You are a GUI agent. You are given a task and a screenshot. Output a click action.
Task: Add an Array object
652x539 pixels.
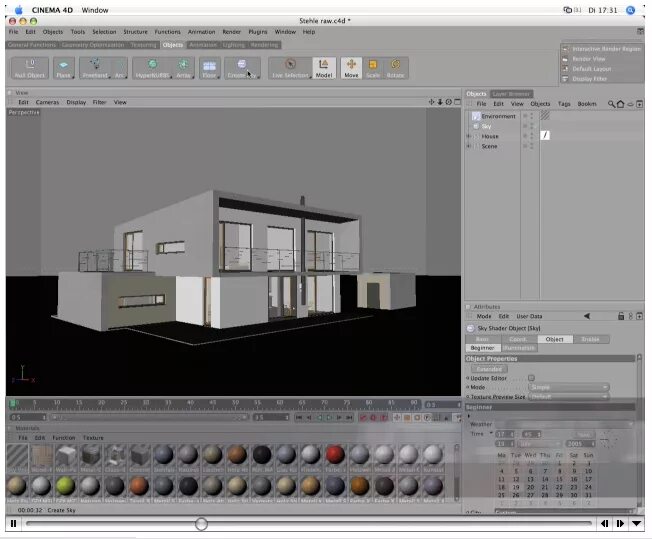tap(183, 68)
